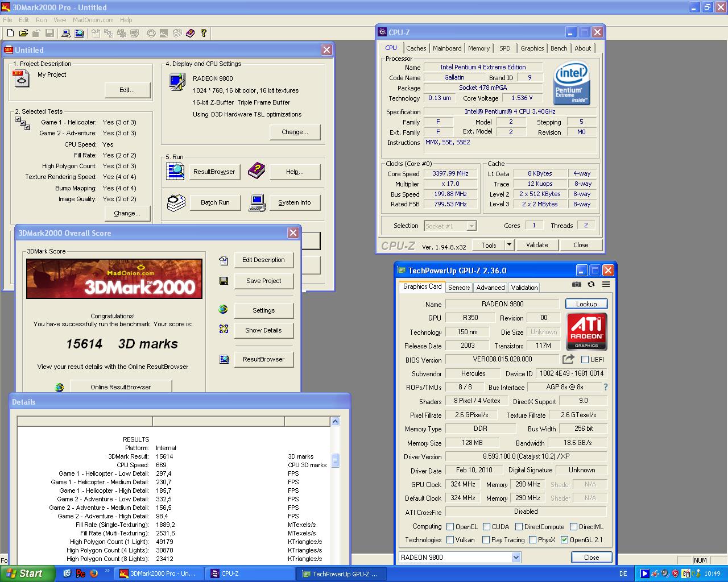Toggle the DirectCompute checkbox
This screenshot has height=582, width=728.
pos(519,527)
